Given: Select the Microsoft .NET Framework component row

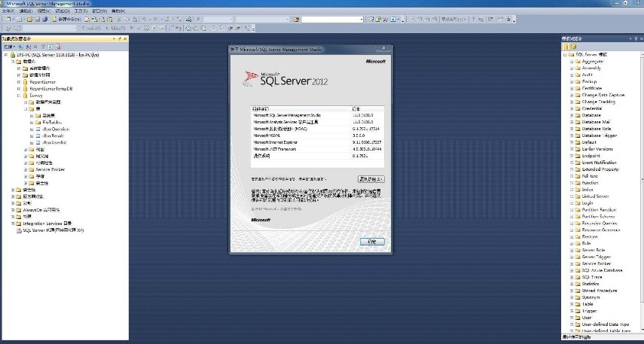Looking at the screenshot, I should (x=318, y=149).
